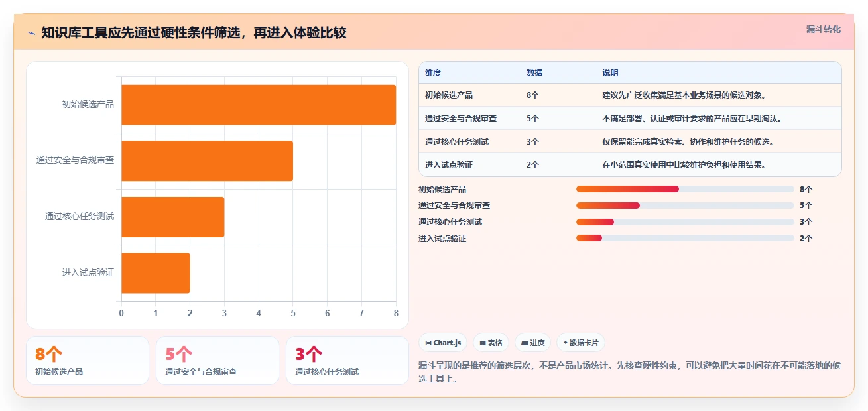Click the 通过安全与合规审查 progress bar
868x411 pixels.
[685, 206]
